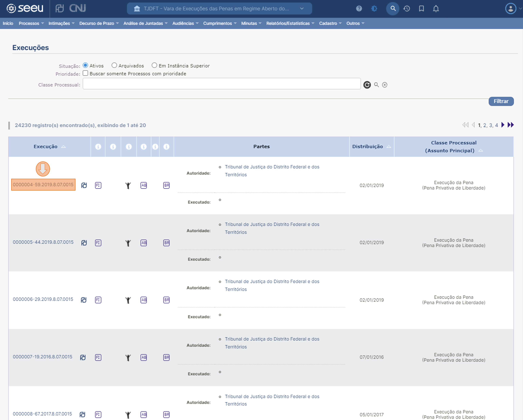523x420 pixels.
Task: Go to next page arrow
Action: 503,125
